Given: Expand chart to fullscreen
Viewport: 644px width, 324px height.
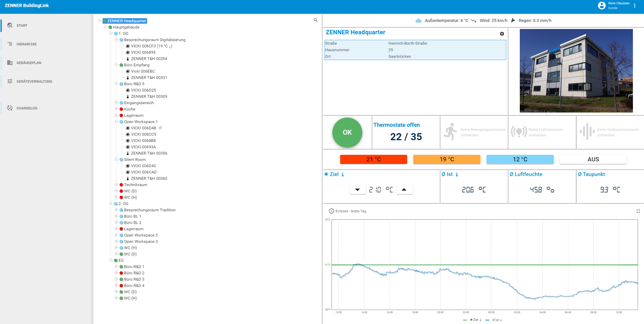Looking at the screenshot, I should (x=638, y=211).
